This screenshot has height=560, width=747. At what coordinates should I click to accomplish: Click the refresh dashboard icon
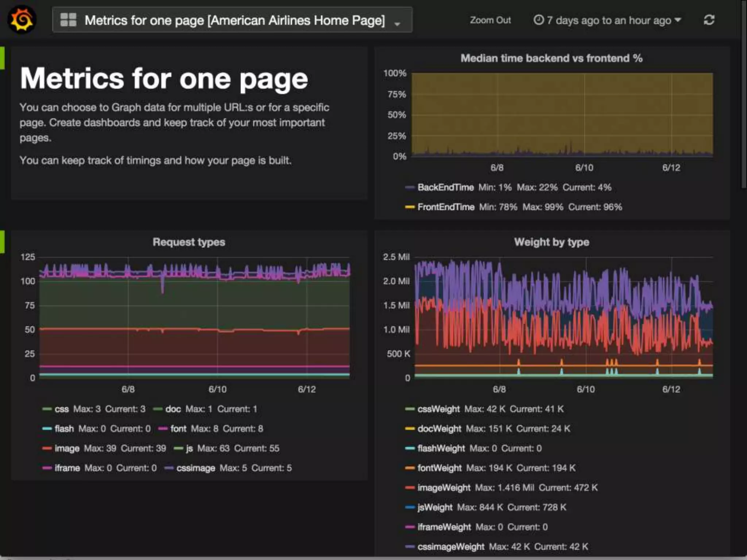coord(709,20)
